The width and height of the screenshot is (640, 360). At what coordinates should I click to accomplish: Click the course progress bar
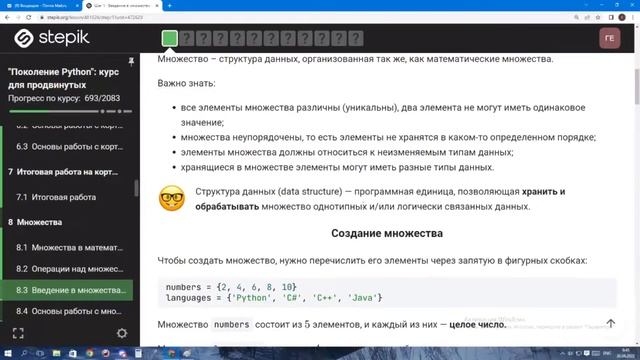[70, 111]
